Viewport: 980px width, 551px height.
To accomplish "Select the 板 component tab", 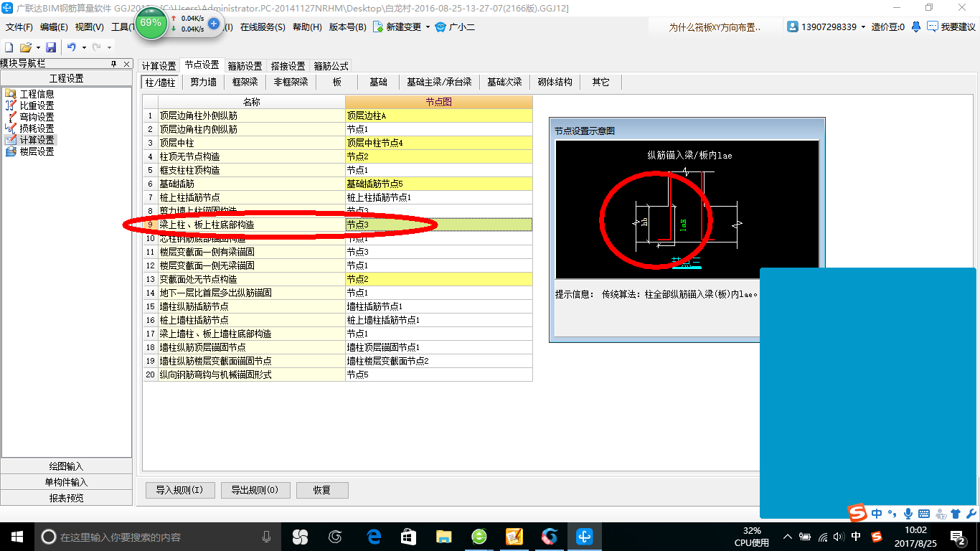I will (336, 82).
